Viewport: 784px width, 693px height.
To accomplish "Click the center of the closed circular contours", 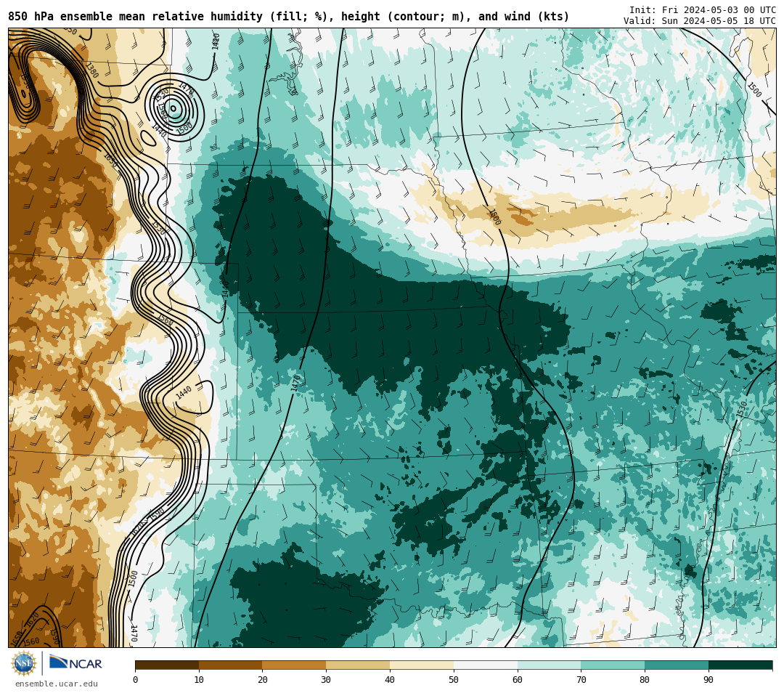I will coord(173,108).
